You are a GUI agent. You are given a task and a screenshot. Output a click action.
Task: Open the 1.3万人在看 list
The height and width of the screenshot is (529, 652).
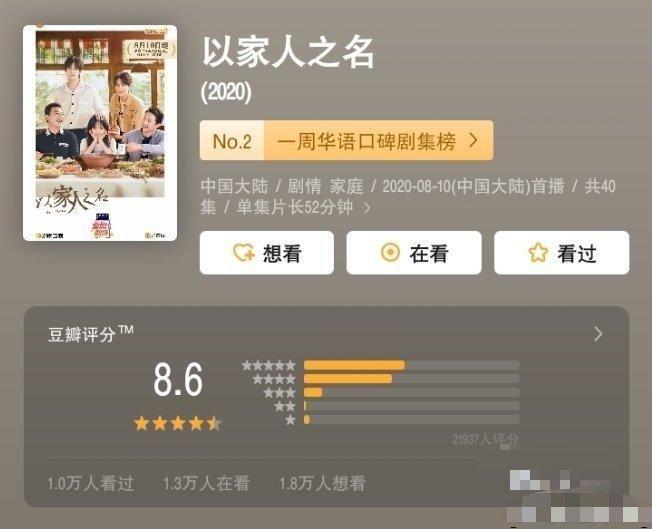point(206,483)
